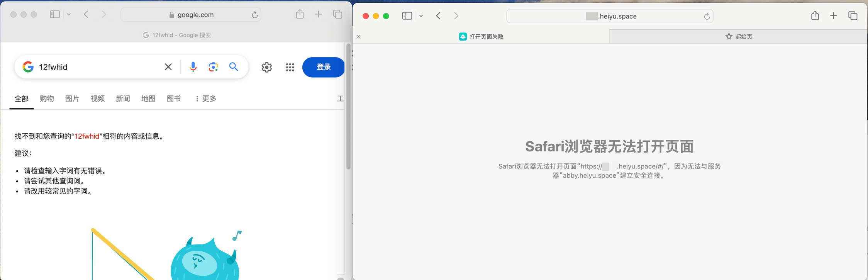Clear the search query with X icon

(168, 67)
